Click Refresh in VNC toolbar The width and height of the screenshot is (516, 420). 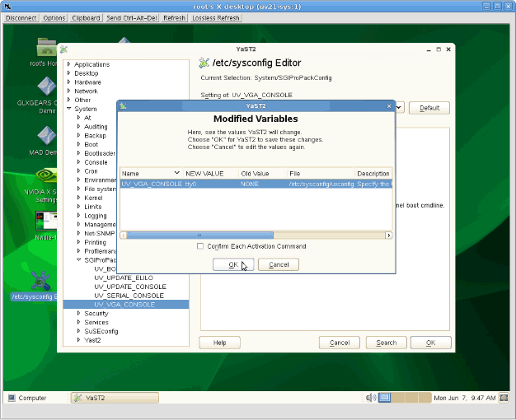coord(175,18)
